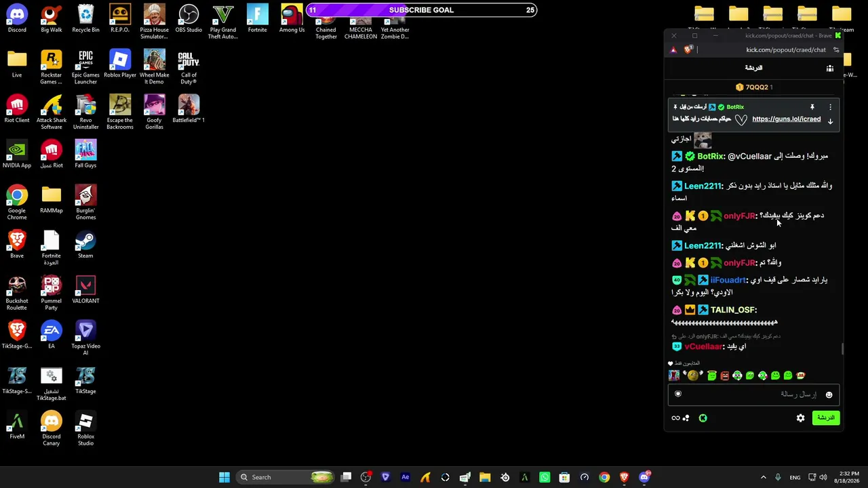Open the pinned message three-dot menu
This screenshot has height=488, width=868.
[x=830, y=107]
